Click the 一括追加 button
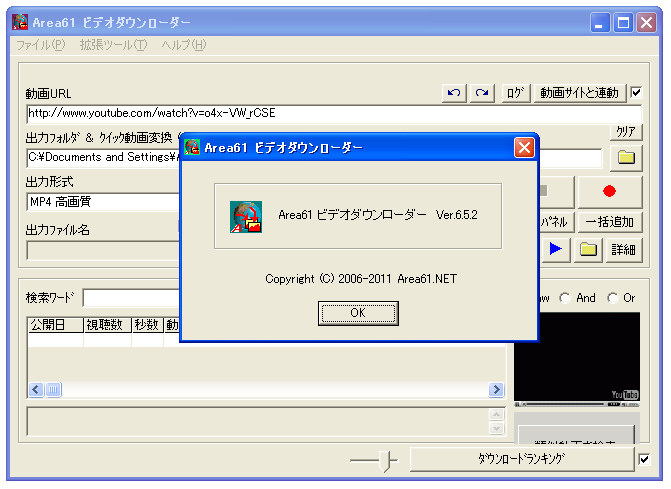Viewport: 671px width, 489px height. (x=609, y=222)
